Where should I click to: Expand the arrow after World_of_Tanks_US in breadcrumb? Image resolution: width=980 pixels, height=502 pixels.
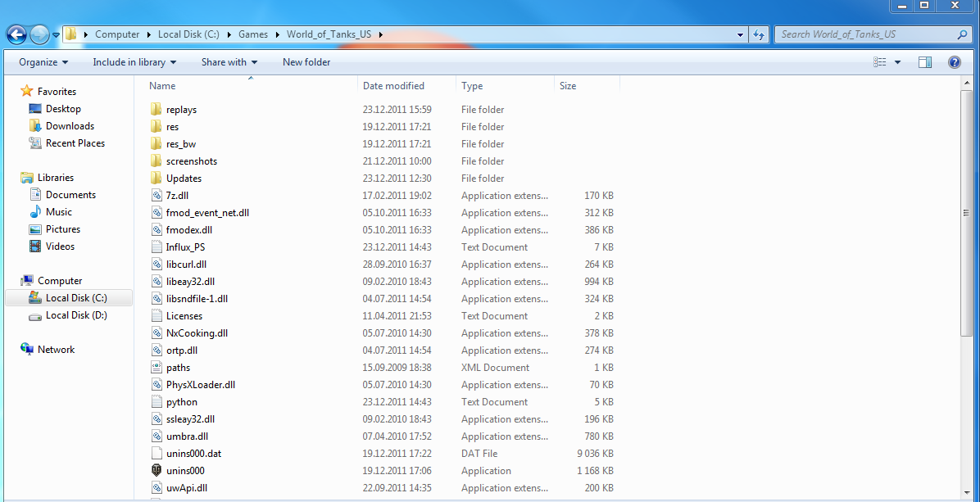click(x=380, y=34)
